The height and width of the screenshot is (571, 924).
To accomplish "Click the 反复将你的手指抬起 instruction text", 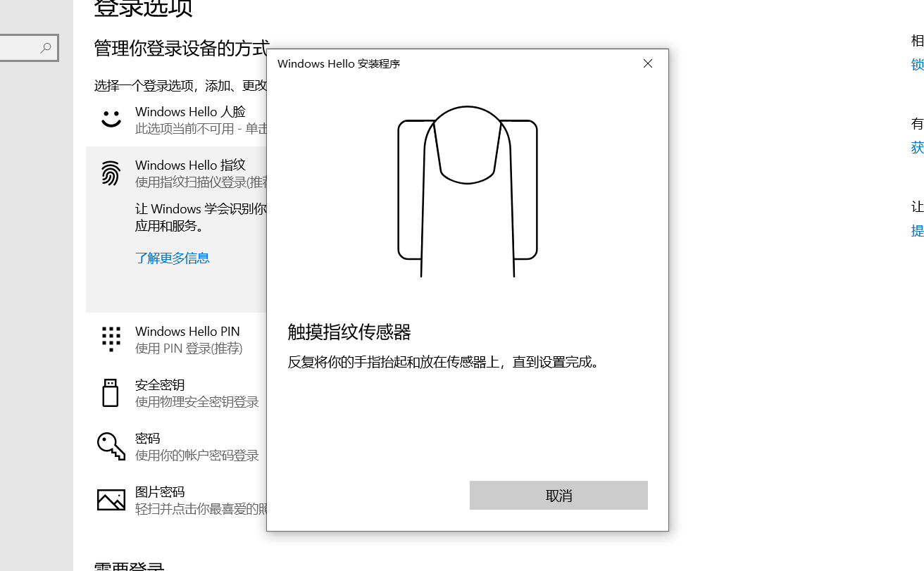I will 444,363.
